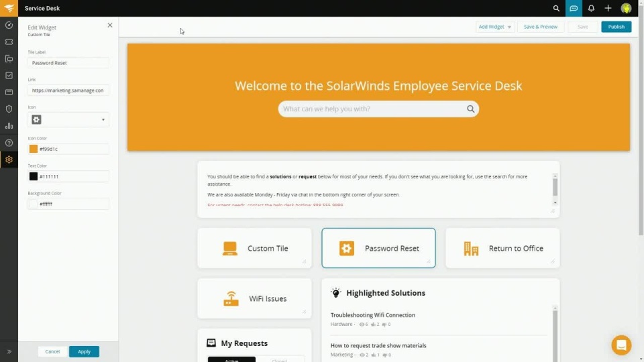The height and width of the screenshot is (362, 644).
Task: Apply the widget changes
Action: (x=85, y=352)
